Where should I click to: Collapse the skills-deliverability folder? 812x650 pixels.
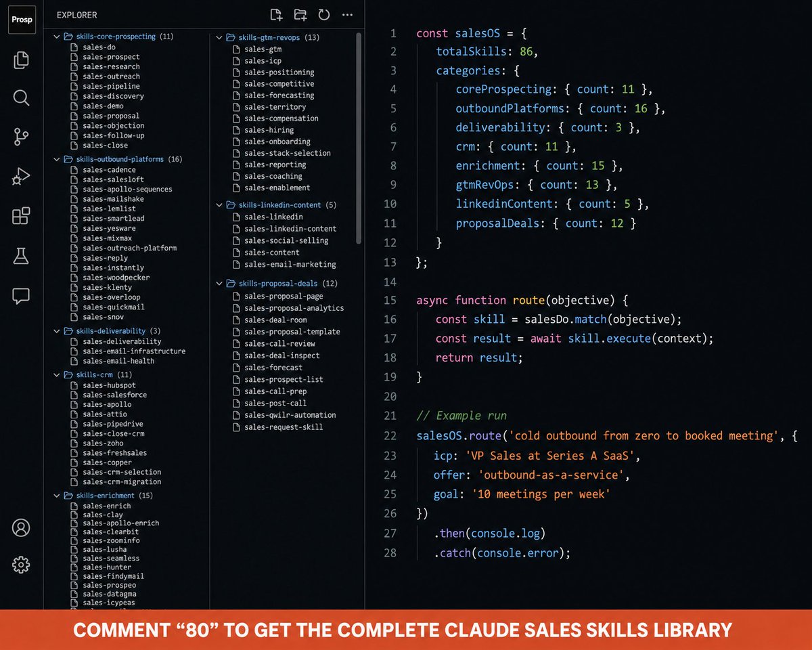(x=57, y=332)
